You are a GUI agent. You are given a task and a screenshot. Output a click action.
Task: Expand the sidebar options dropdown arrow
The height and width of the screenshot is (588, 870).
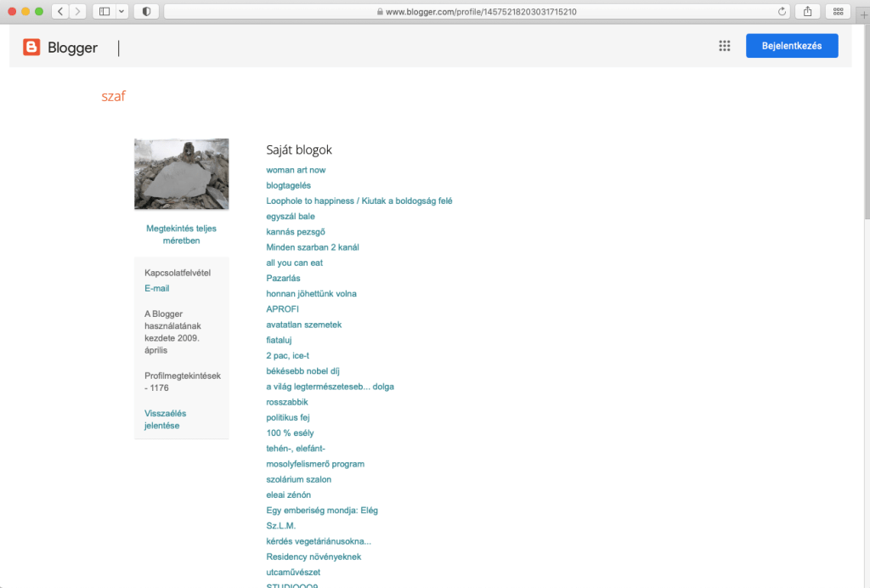pyautogui.click(x=121, y=11)
